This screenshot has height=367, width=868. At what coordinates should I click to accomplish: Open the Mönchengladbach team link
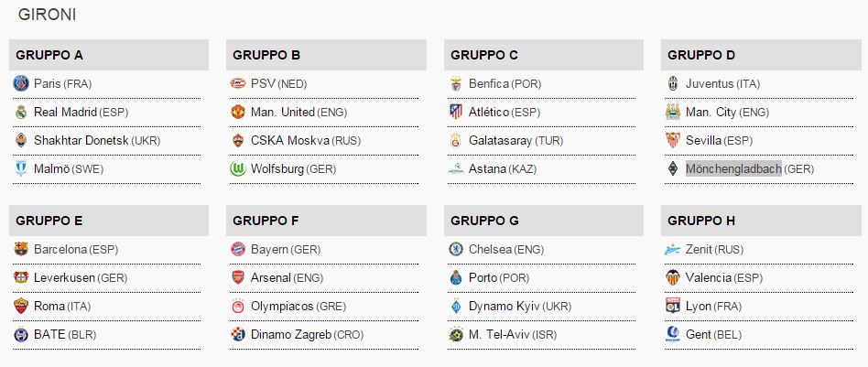pos(733,168)
